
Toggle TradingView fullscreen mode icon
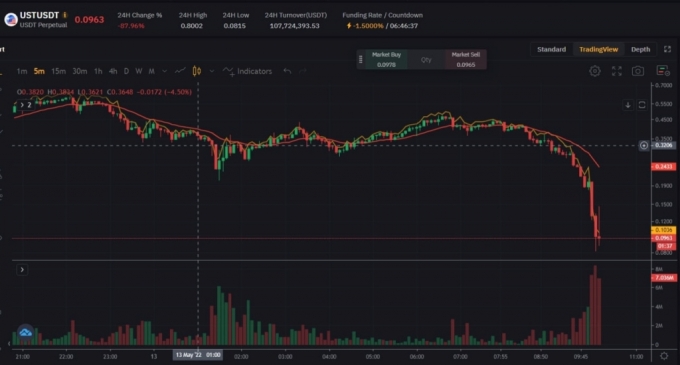point(617,71)
